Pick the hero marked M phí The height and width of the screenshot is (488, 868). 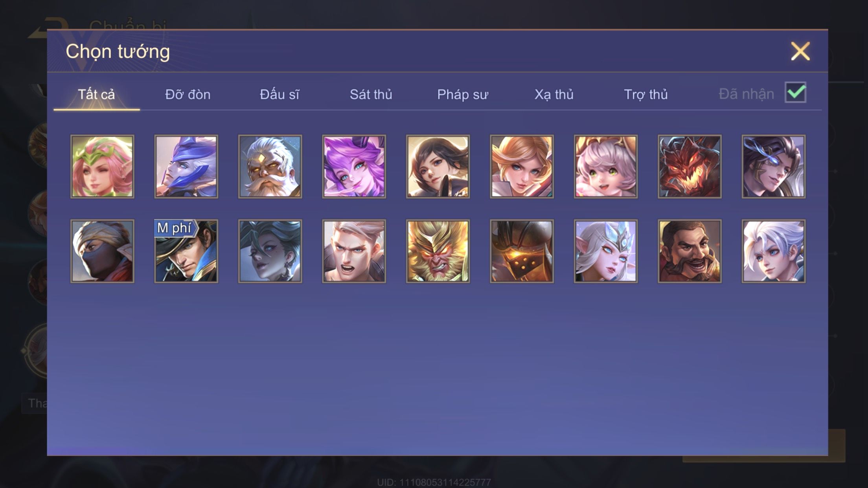pos(186,251)
